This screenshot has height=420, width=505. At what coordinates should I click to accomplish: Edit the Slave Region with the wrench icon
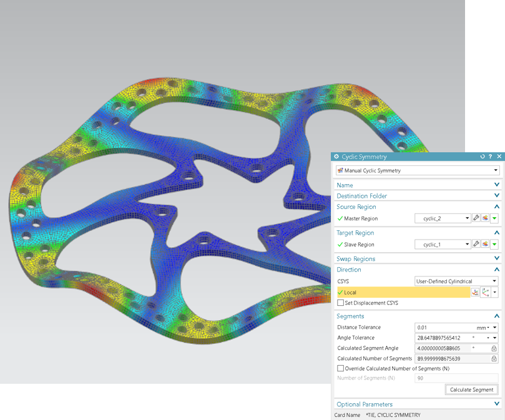pyautogui.click(x=476, y=244)
